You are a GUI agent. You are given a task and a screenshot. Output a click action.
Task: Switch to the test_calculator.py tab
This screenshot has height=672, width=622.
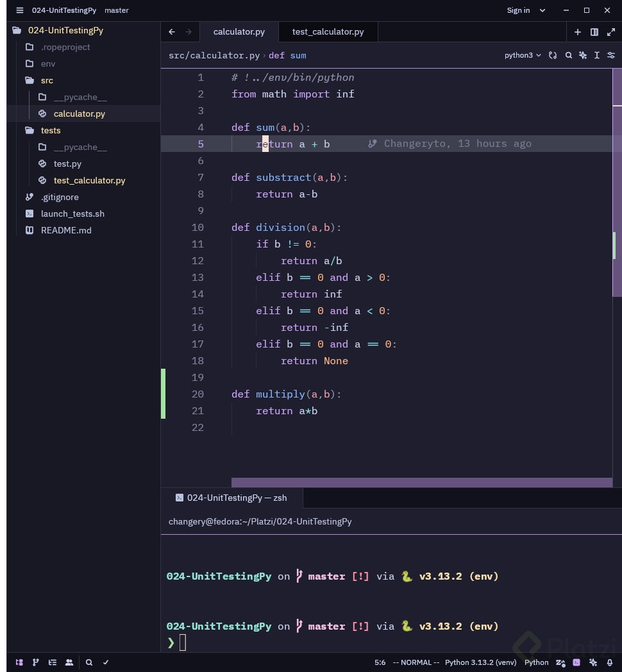(328, 31)
